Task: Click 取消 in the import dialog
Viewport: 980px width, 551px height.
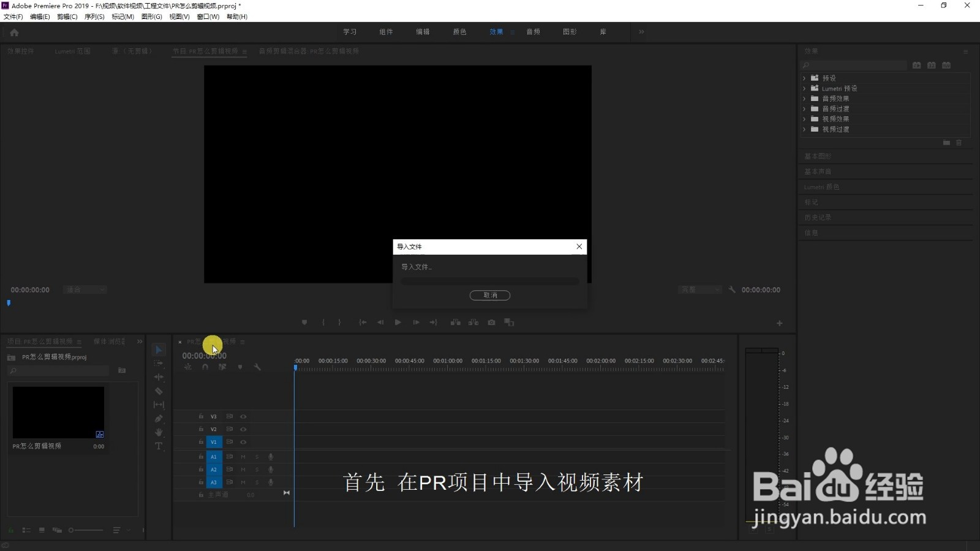Action: point(490,295)
